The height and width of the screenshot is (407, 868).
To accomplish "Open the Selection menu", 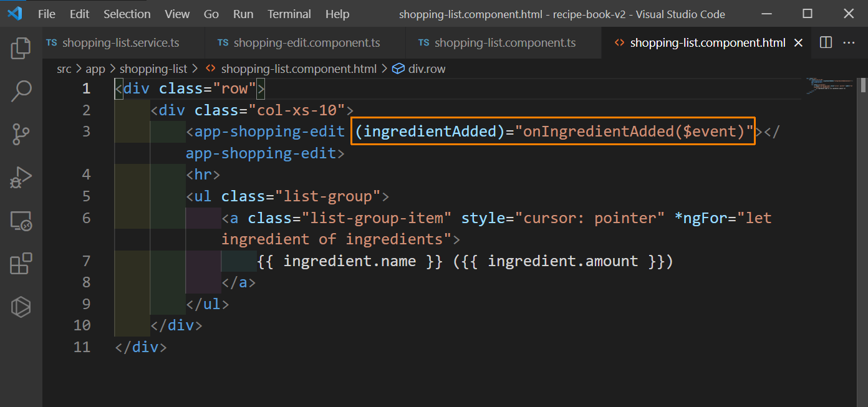I will (127, 14).
